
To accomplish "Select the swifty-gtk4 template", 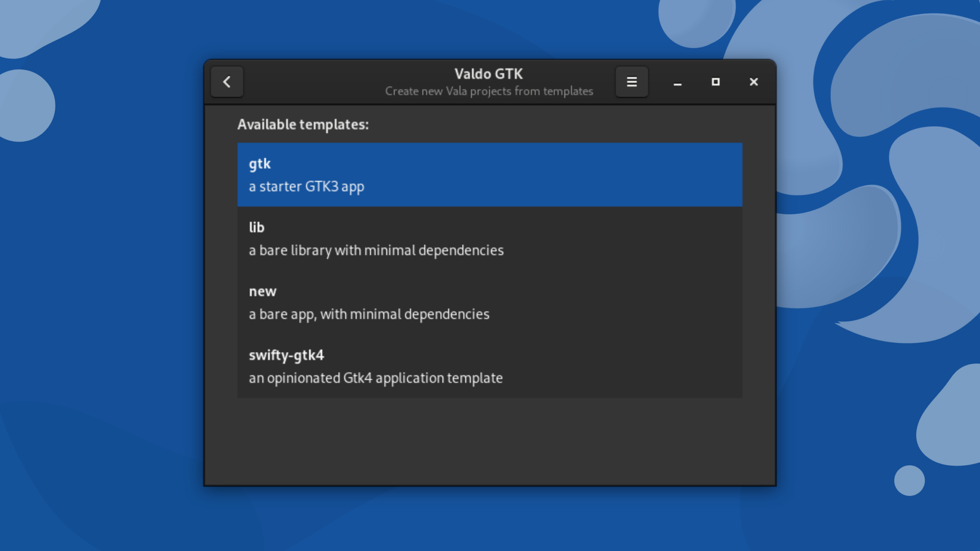I will point(490,366).
